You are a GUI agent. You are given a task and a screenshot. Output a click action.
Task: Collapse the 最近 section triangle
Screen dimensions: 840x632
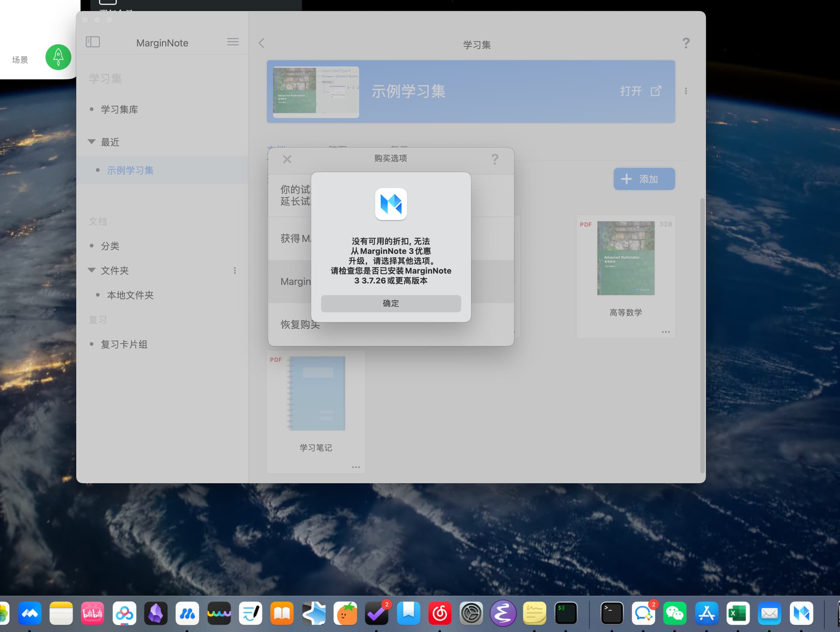91,142
